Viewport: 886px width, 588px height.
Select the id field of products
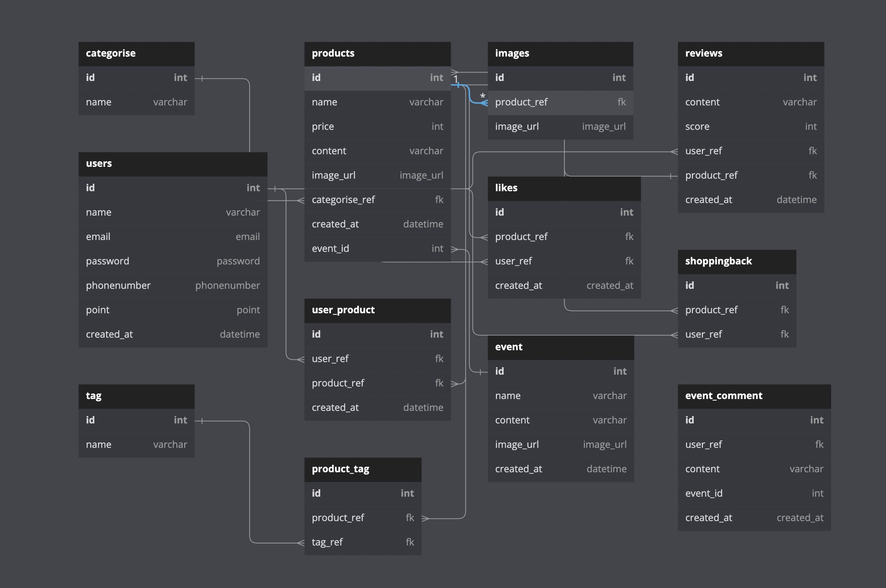[x=377, y=78]
